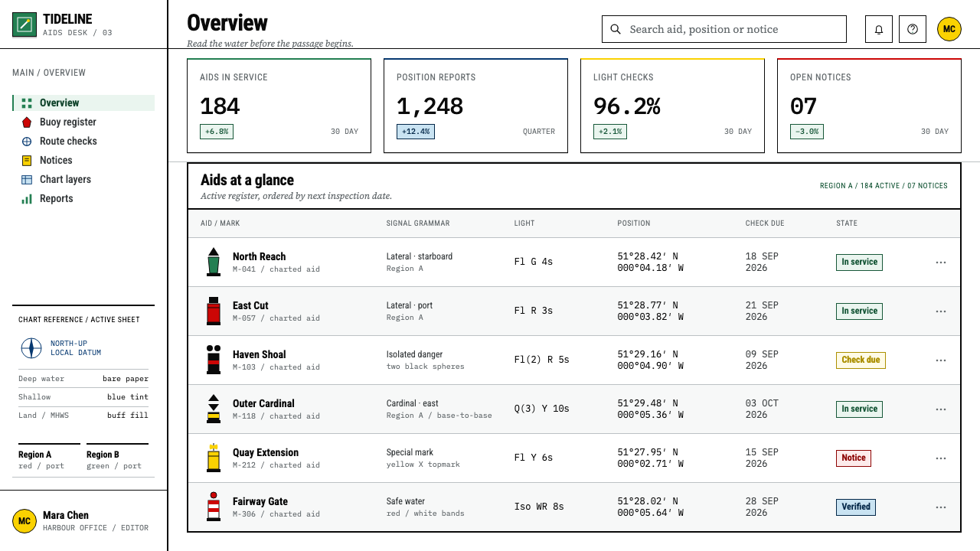The image size is (980, 551).
Task: Open Reports in sidebar
Action: click(83, 198)
